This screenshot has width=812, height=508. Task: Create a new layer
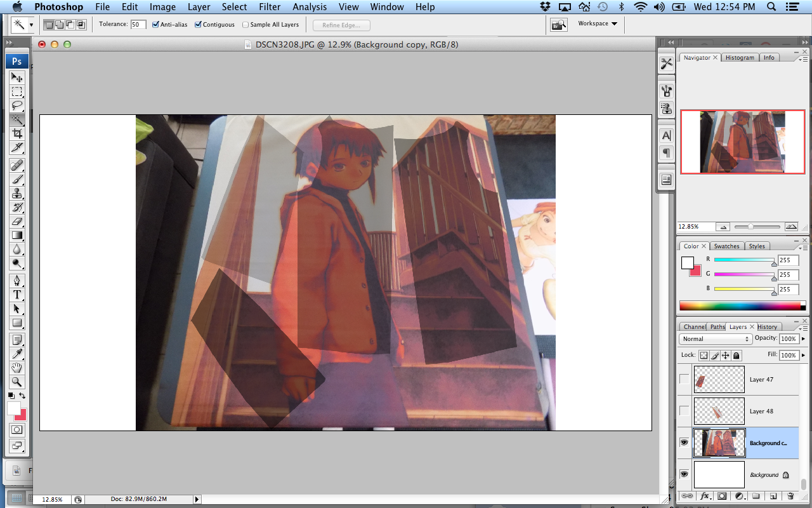(773, 496)
